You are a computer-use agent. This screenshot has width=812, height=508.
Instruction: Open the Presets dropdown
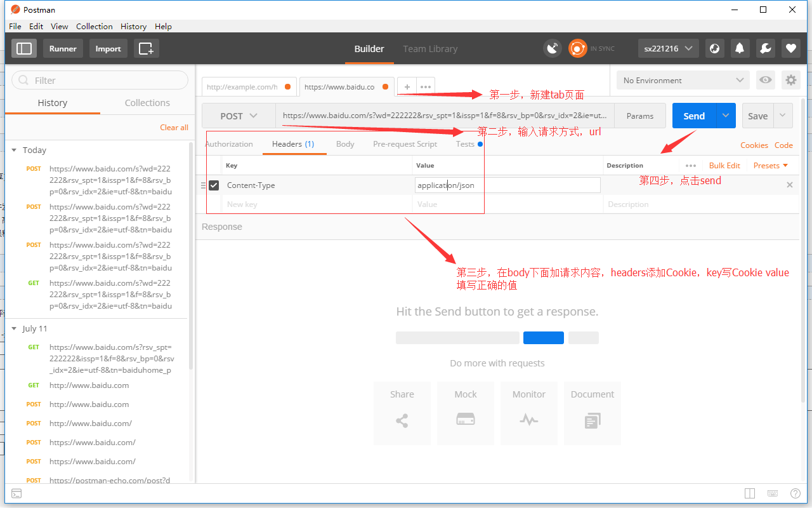click(x=771, y=166)
